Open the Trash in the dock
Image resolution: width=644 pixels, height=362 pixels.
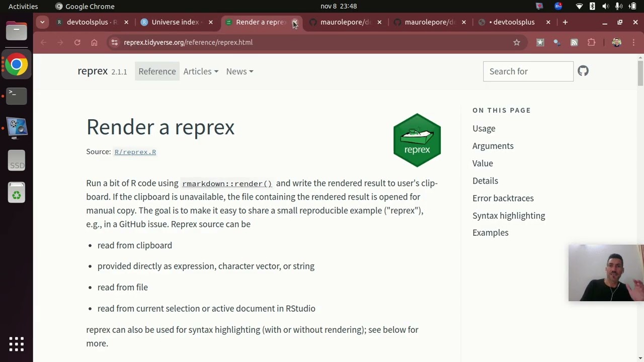(x=16, y=193)
